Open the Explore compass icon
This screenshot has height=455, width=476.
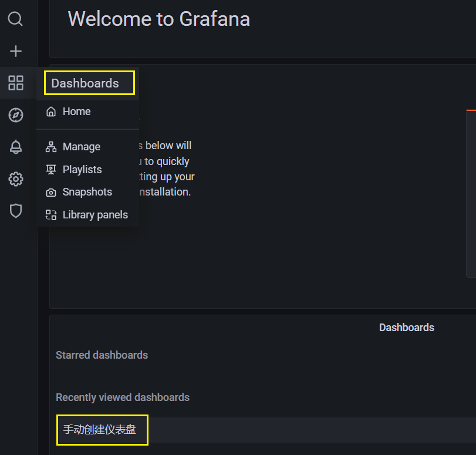click(15, 115)
